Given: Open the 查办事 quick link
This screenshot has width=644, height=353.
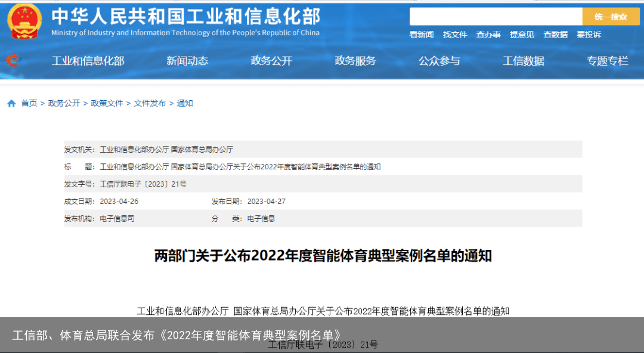Looking at the screenshot, I should click(488, 35).
